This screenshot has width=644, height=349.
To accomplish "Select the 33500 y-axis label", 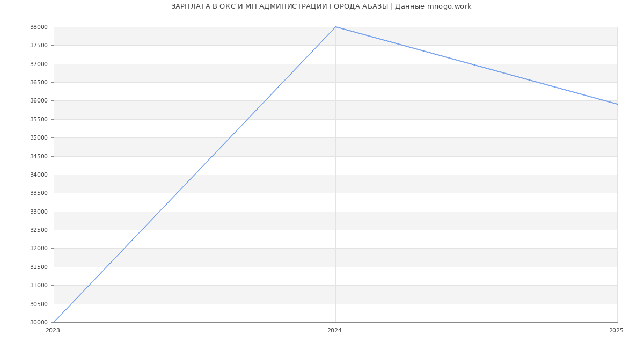I will (x=39, y=193).
